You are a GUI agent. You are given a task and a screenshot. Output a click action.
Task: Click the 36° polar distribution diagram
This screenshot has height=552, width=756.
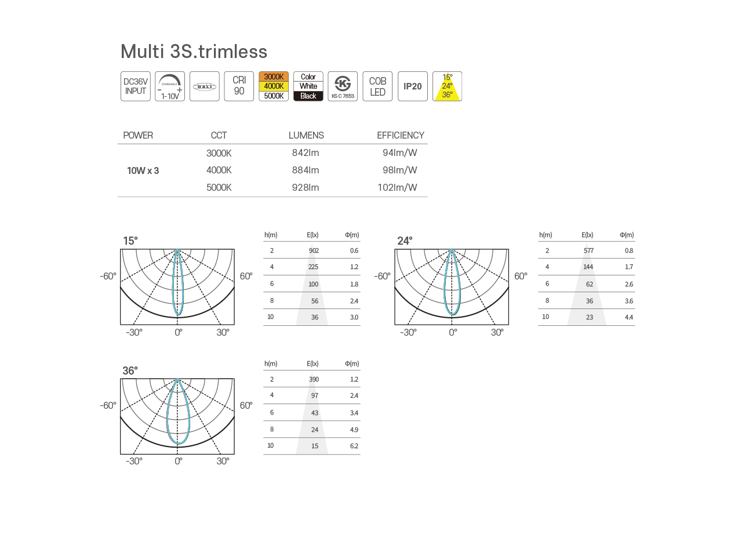tap(177, 416)
